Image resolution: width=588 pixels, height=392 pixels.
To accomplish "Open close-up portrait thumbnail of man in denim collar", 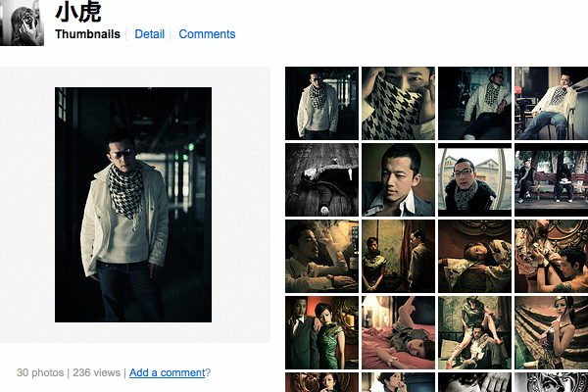I will [x=398, y=180].
